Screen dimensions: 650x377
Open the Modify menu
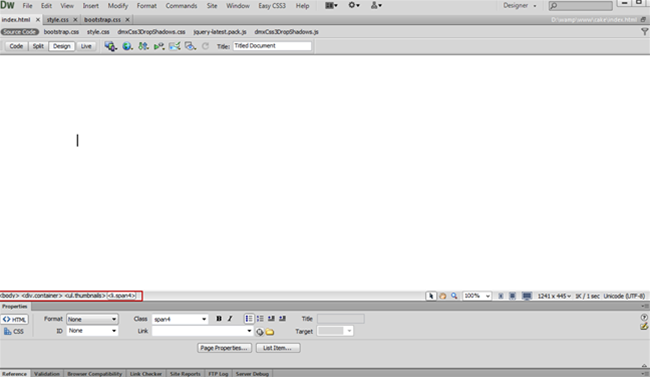click(118, 6)
